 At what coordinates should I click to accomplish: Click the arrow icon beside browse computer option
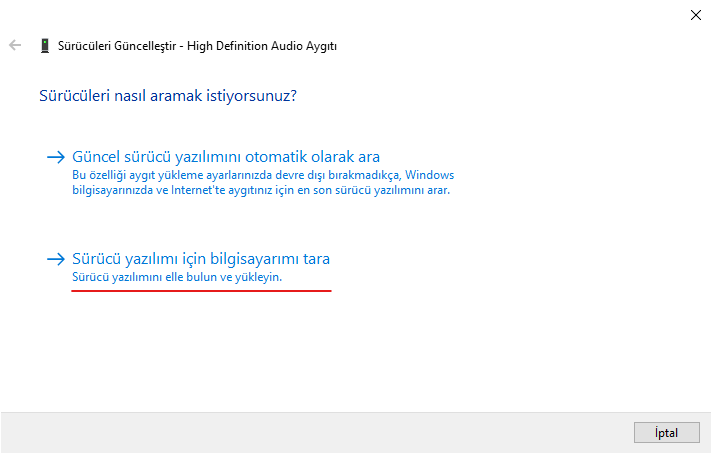coord(56,259)
